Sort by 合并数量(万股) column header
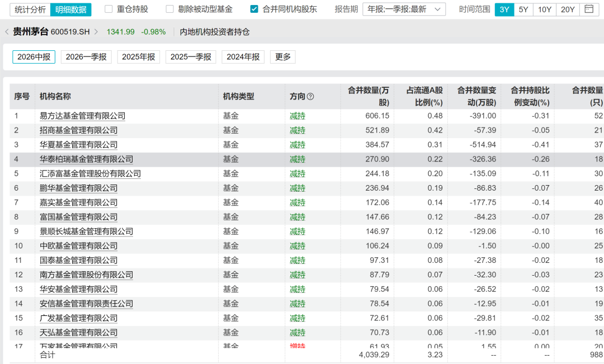This screenshot has width=604, height=364. pyautogui.click(x=368, y=96)
